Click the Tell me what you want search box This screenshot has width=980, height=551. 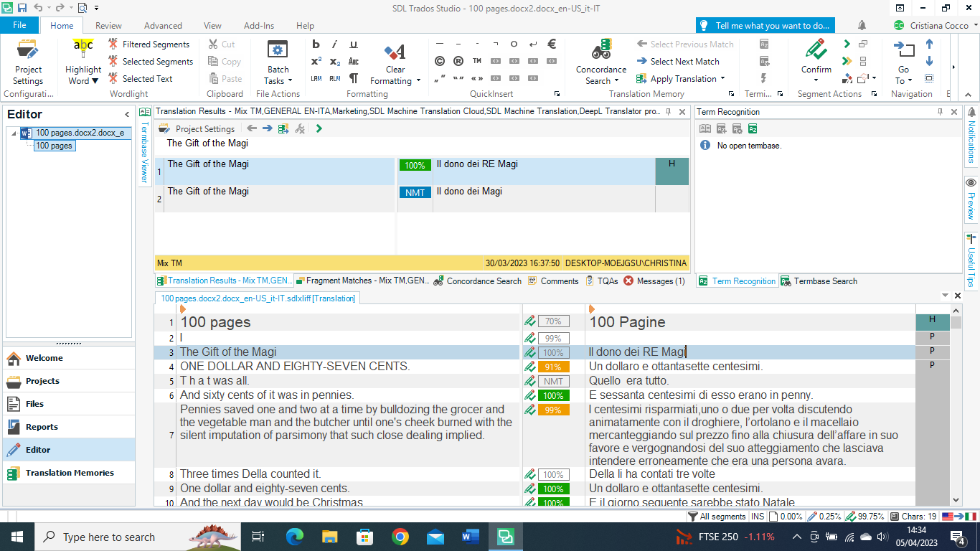765,26
